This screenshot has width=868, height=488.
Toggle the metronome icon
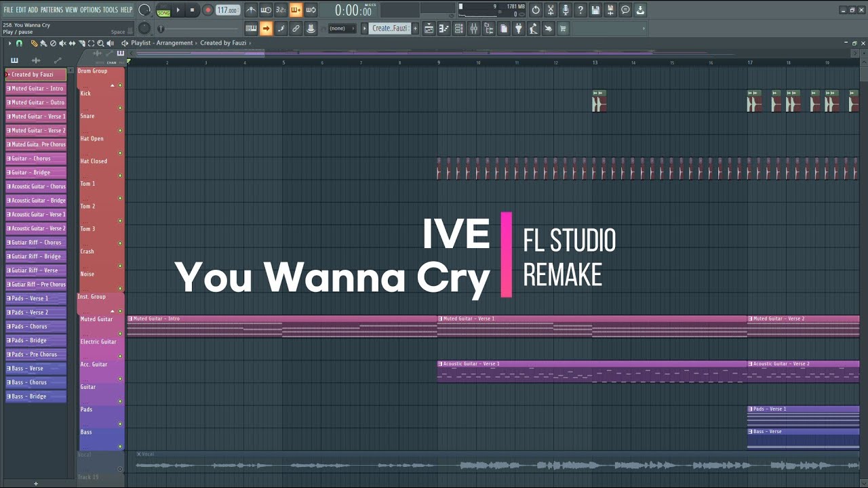click(251, 10)
